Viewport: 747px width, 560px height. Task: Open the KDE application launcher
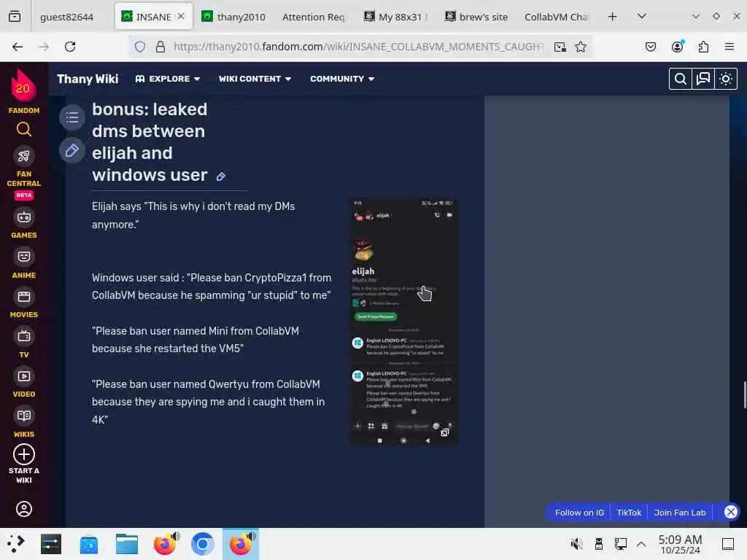[x=15, y=544]
